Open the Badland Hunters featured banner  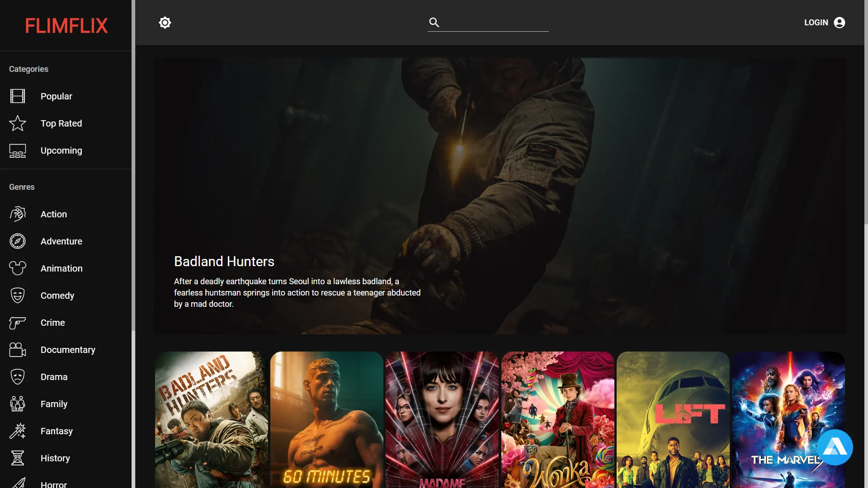tap(500, 196)
